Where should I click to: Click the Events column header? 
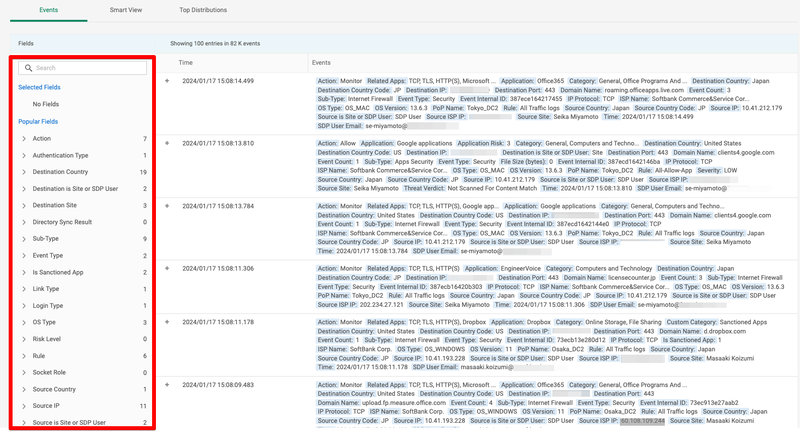[x=321, y=63]
